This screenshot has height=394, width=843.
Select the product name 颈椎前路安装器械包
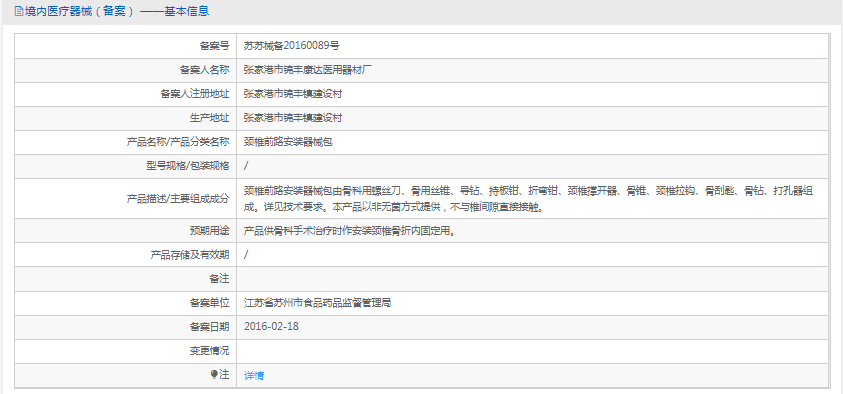click(x=288, y=142)
